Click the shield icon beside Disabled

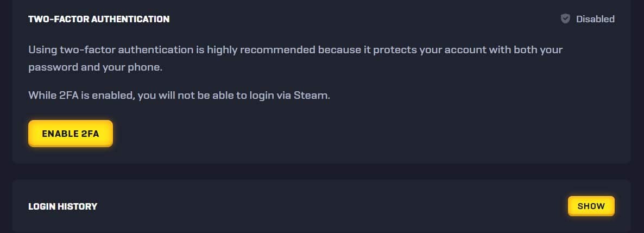click(566, 19)
